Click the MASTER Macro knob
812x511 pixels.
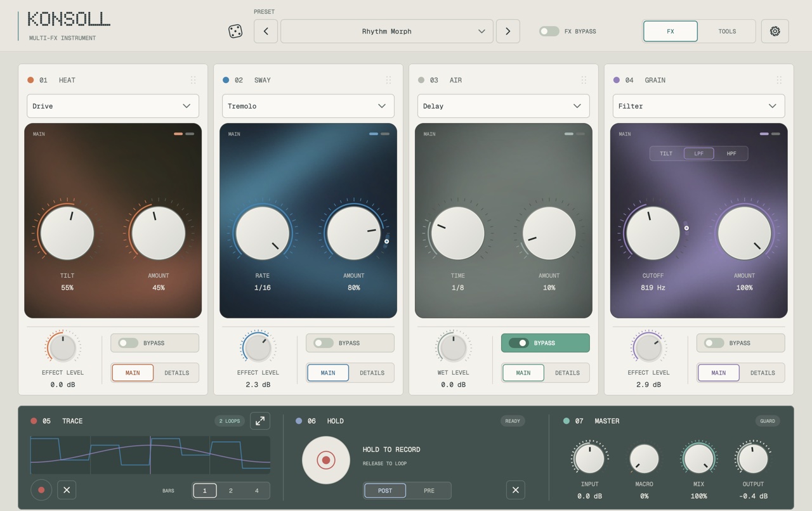coord(644,459)
